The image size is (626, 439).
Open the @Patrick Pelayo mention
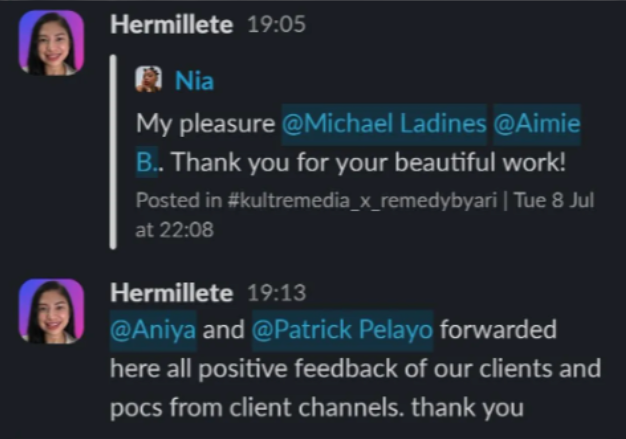coord(343,330)
